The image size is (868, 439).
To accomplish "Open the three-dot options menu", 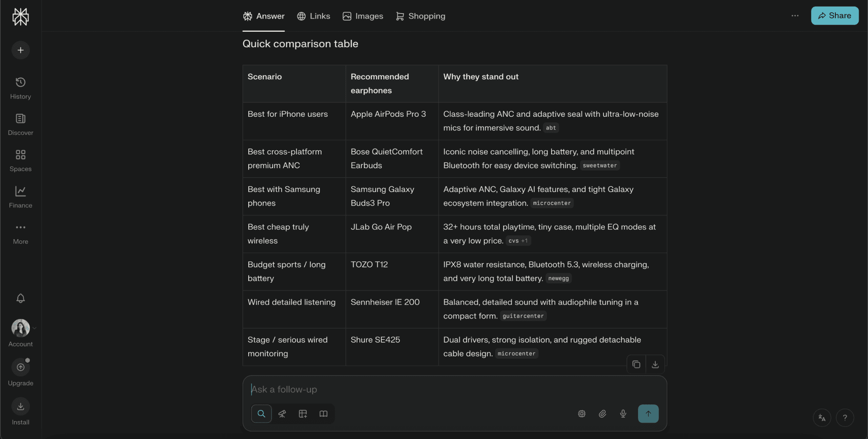I will click(x=795, y=16).
